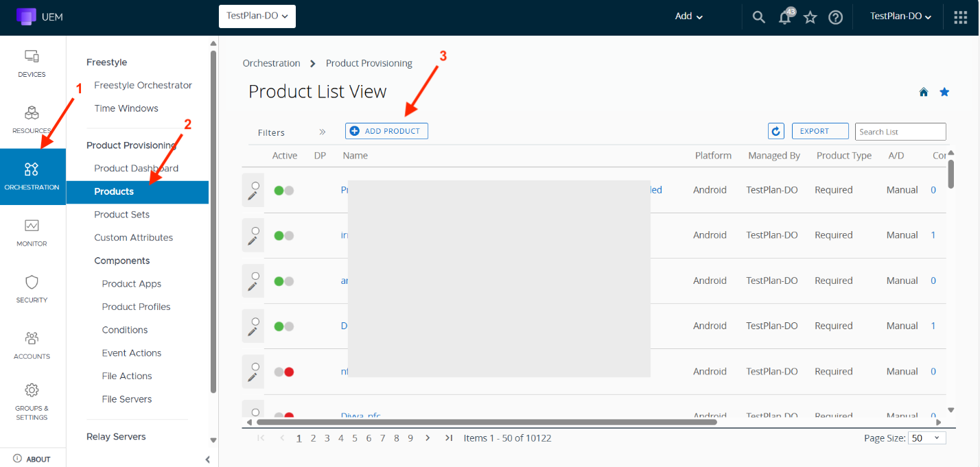This screenshot has width=980, height=467.
Task: Select Product Sets in the side menu
Action: 121,215
